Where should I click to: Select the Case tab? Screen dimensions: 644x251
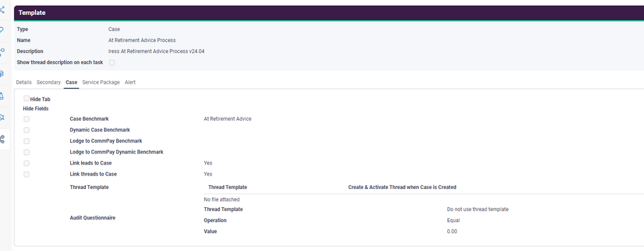pyautogui.click(x=72, y=82)
